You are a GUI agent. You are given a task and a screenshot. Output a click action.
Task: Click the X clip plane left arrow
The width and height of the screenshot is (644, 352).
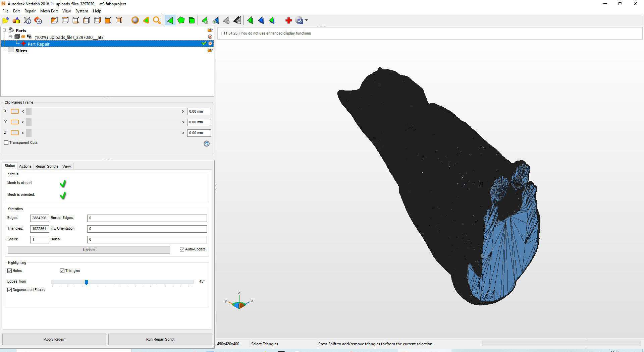(x=23, y=112)
